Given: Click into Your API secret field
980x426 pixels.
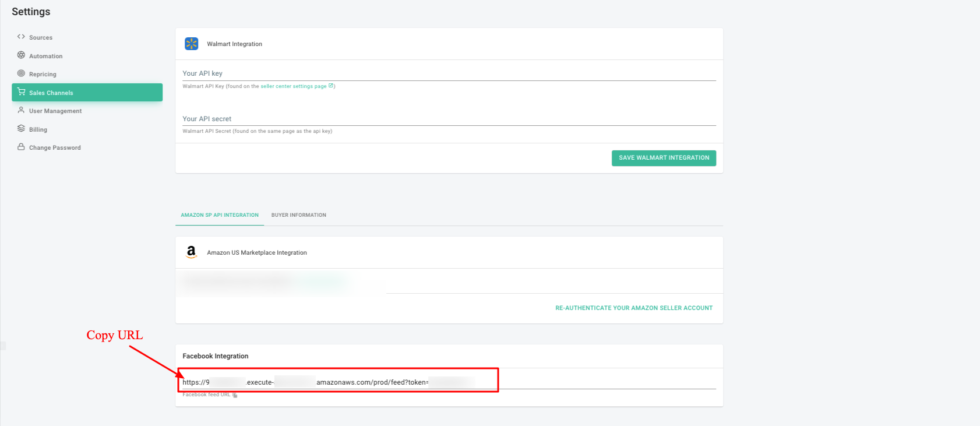Looking at the screenshot, I should point(449,119).
